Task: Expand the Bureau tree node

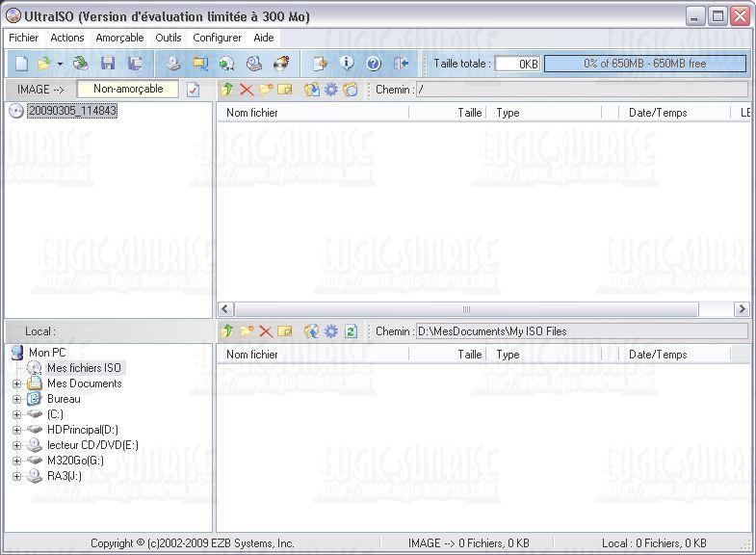Action: [x=17, y=400]
